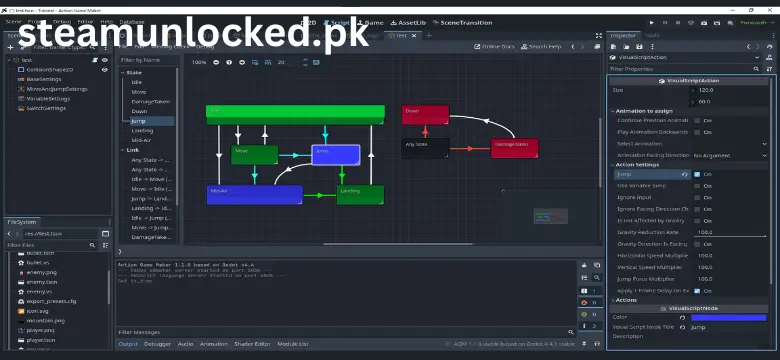Screen dimensions: 780x360
Task: Click the load resource icon in Inspector
Action: coord(626,47)
